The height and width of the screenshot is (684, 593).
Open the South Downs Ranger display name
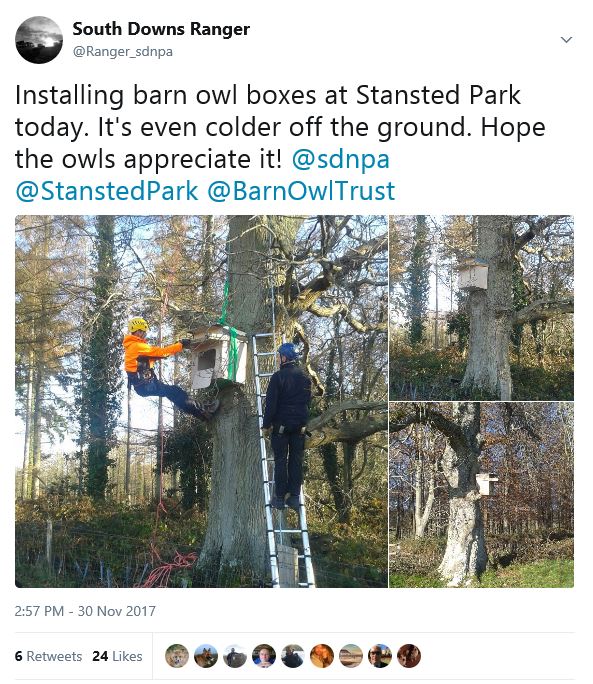point(161,29)
